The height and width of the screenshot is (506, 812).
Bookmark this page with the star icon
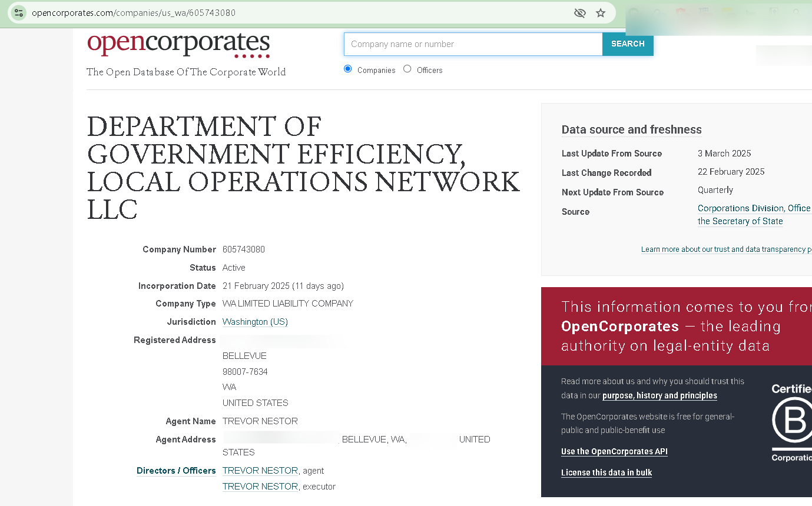(601, 13)
